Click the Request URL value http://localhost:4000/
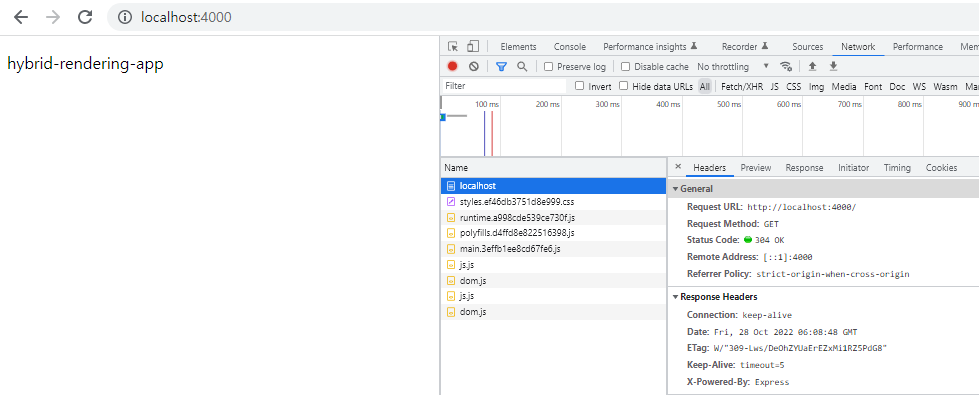The image size is (979, 395). (x=801, y=207)
